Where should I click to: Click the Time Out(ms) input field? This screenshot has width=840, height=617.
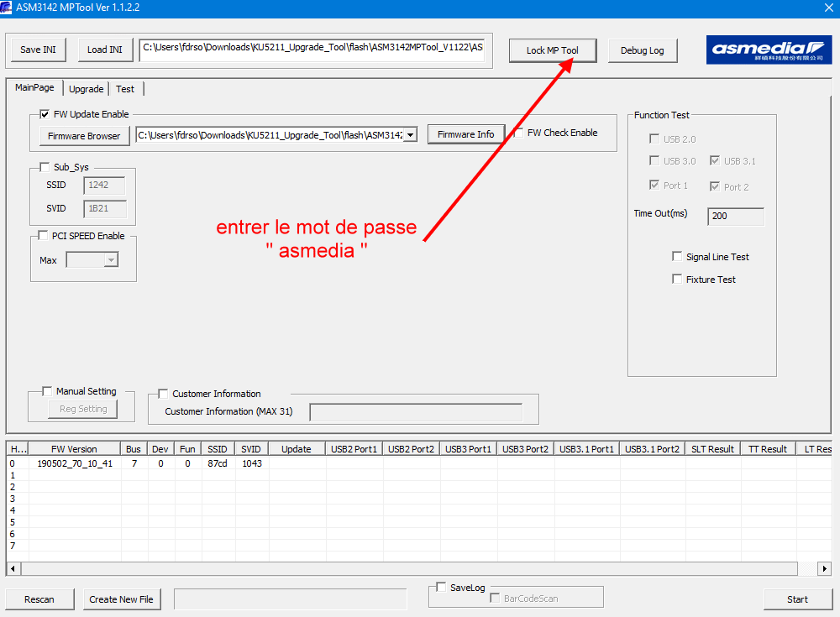[x=736, y=216]
